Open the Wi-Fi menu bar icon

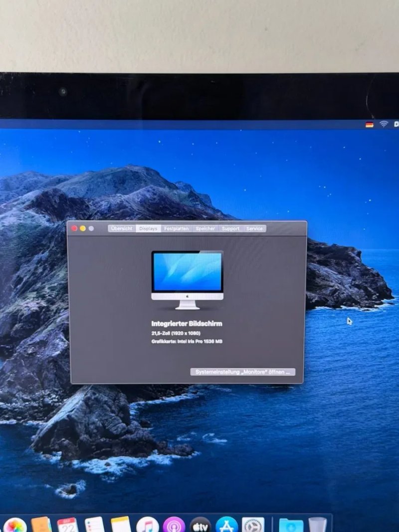tap(384, 124)
